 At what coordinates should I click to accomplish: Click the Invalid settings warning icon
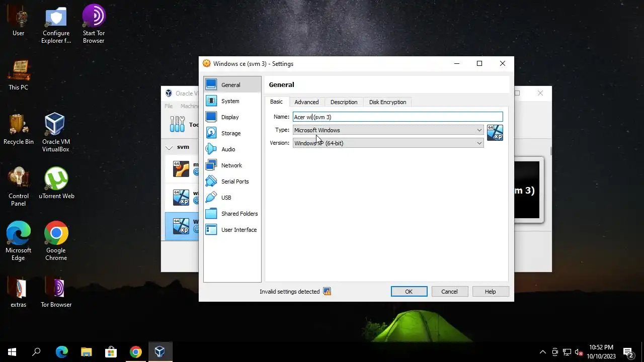[x=327, y=292]
